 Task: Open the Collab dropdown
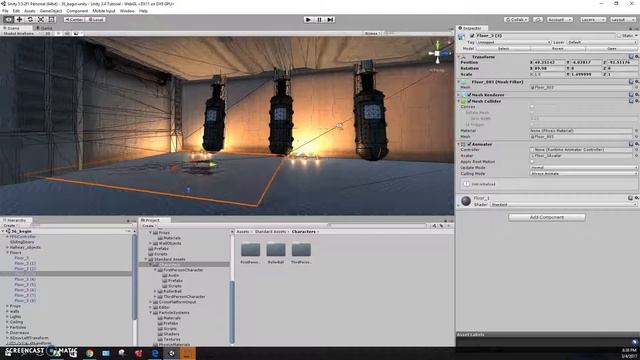[x=516, y=20]
